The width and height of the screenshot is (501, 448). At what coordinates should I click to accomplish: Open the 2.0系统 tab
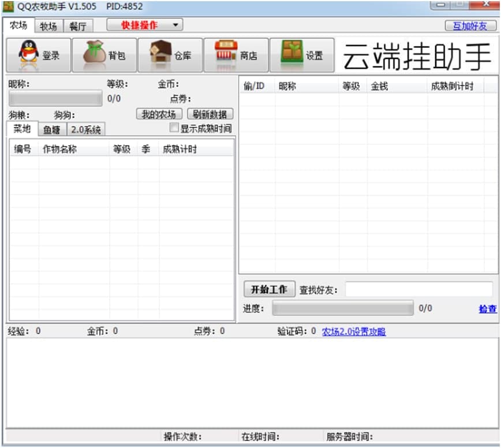click(x=85, y=129)
